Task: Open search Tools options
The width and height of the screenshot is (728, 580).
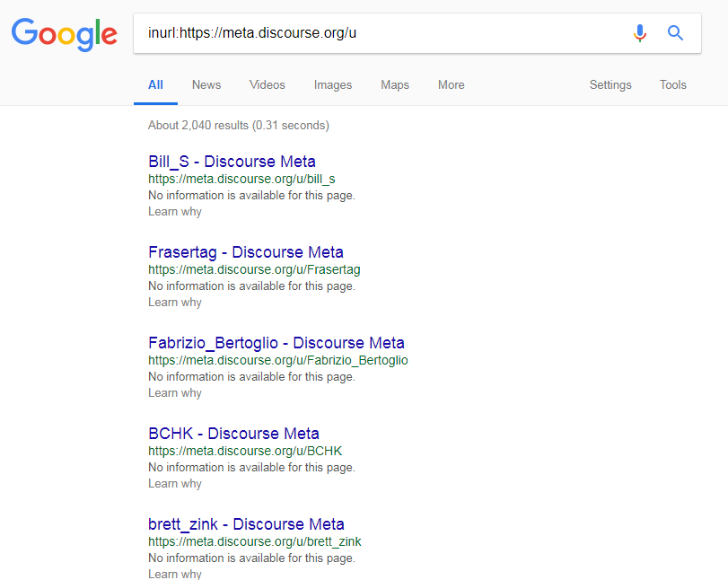Action: click(673, 85)
